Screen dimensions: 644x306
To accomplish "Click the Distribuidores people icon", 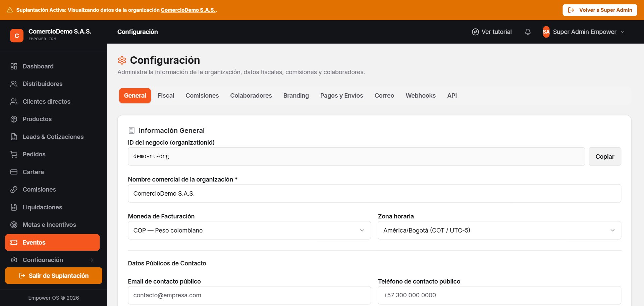I will click(x=14, y=84).
